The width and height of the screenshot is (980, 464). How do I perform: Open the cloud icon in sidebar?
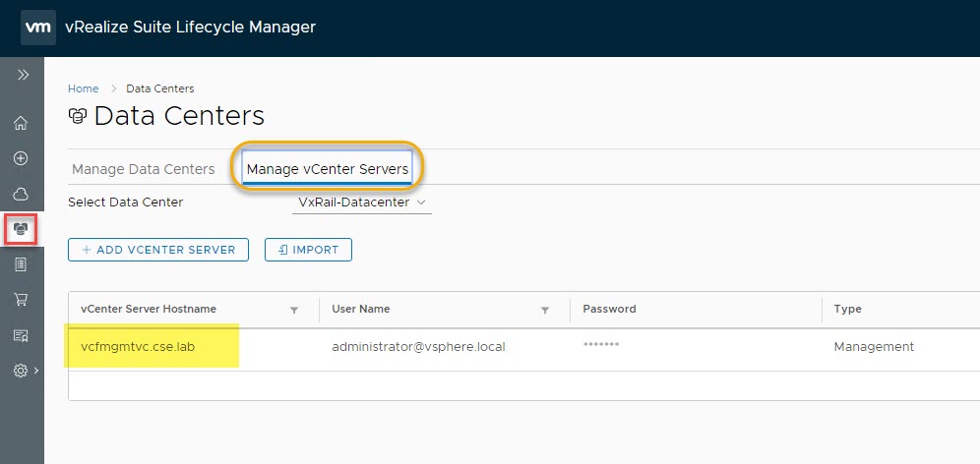[21, 194]
